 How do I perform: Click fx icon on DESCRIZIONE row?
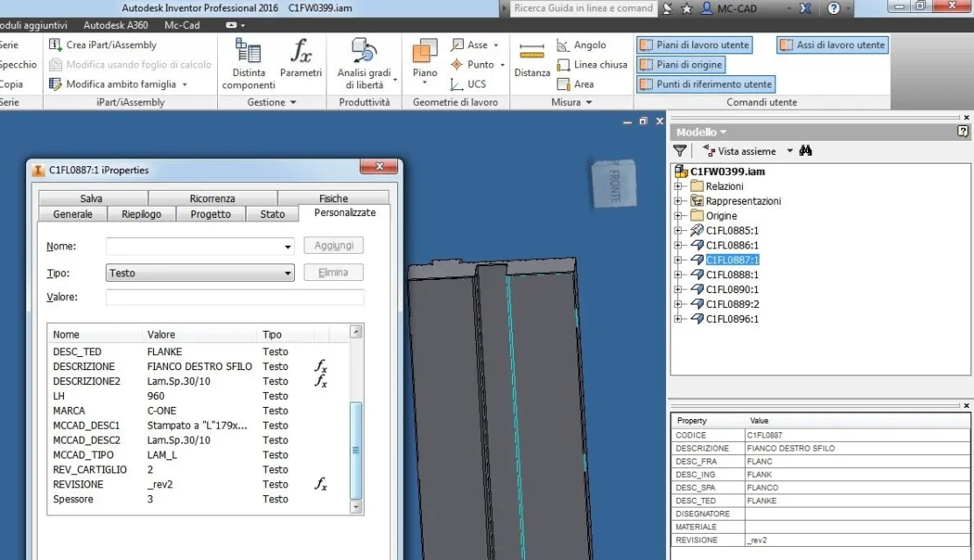320,366
